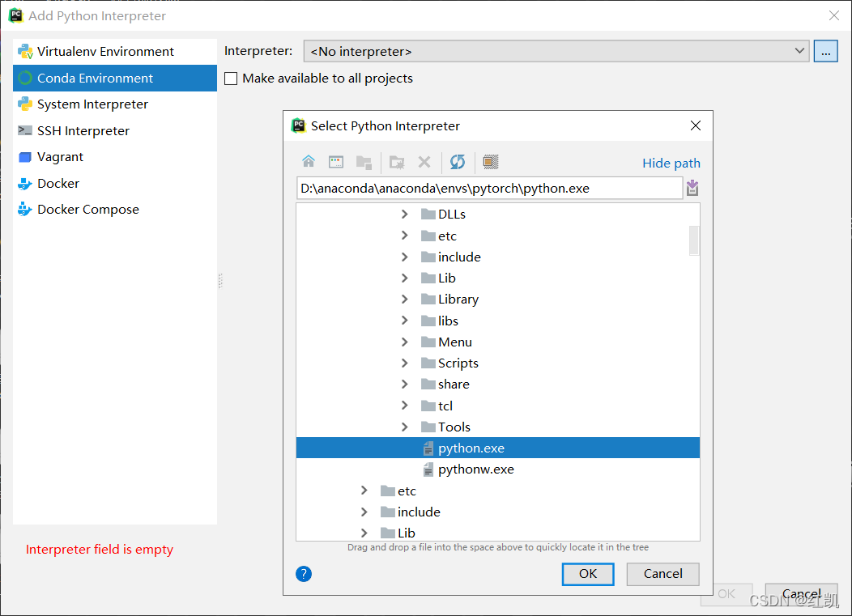Select the python.exe row label
This screenshot has height=616, width=852.
(471, 448)
